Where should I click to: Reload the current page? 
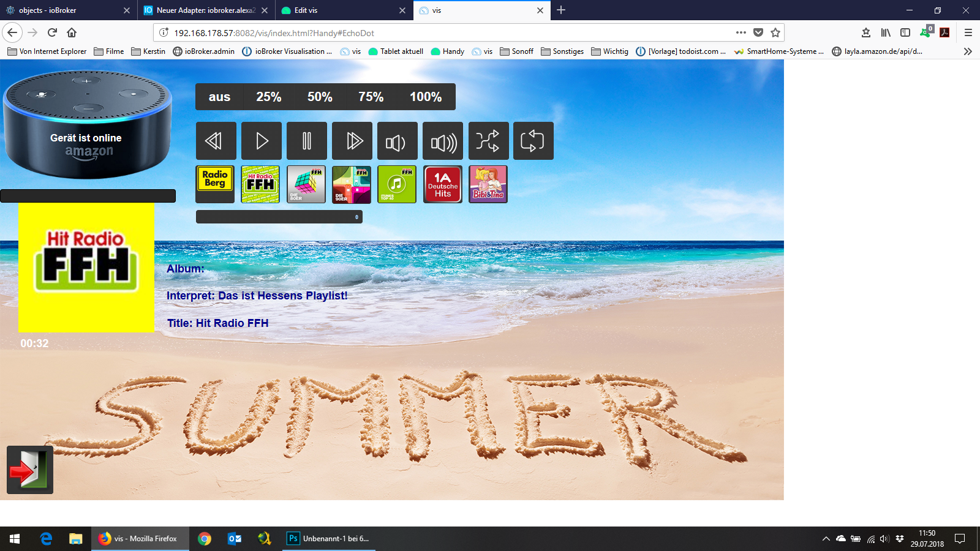[52, 32]
